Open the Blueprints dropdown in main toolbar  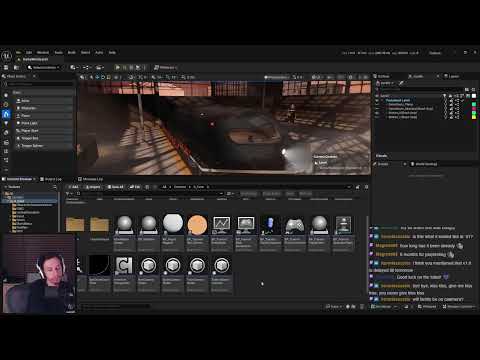point(87,67)
